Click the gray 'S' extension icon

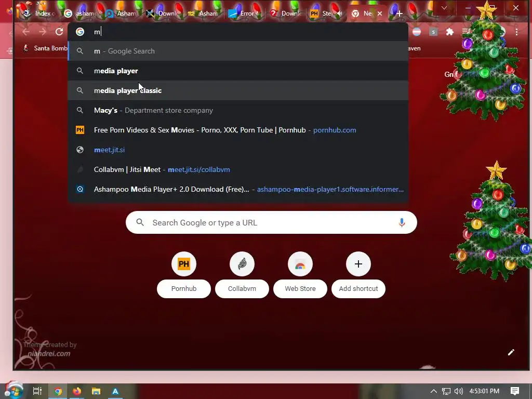coord(433,32)
